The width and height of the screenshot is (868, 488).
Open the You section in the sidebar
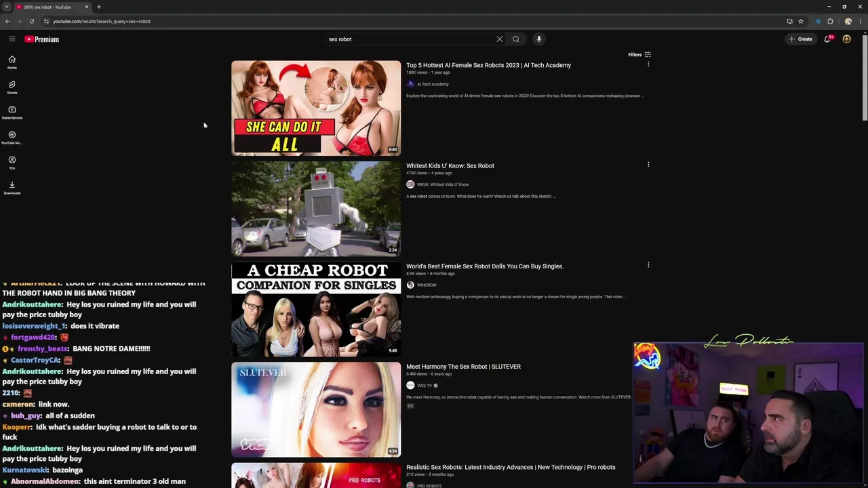12,163
